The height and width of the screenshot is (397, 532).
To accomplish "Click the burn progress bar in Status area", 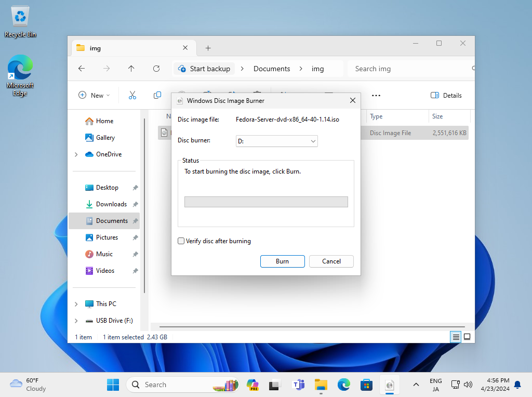I will (266, 202).
